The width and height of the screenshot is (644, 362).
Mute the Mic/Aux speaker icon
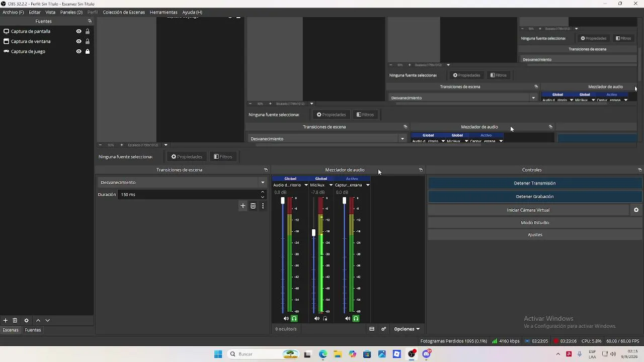point(316,318)
